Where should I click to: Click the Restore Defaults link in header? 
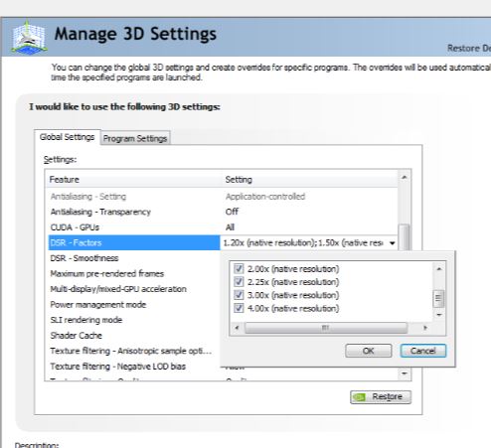(x=469, y=49)
